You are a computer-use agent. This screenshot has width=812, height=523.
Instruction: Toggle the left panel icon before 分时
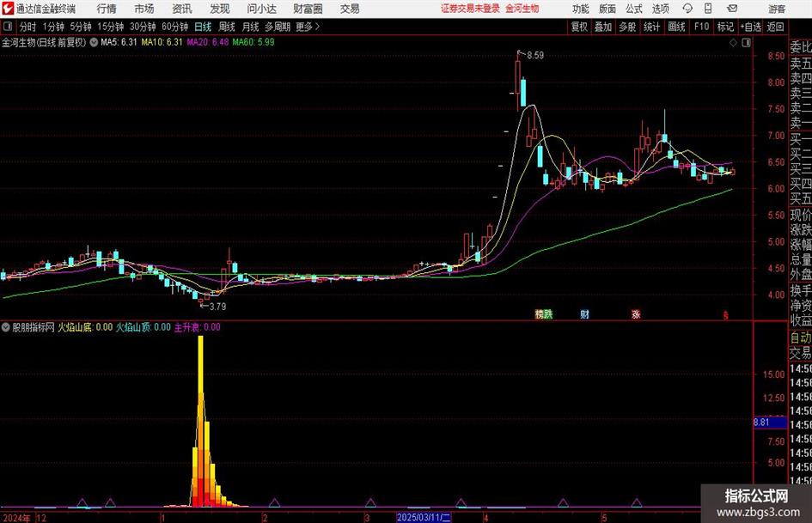click(x=8, y=27)
